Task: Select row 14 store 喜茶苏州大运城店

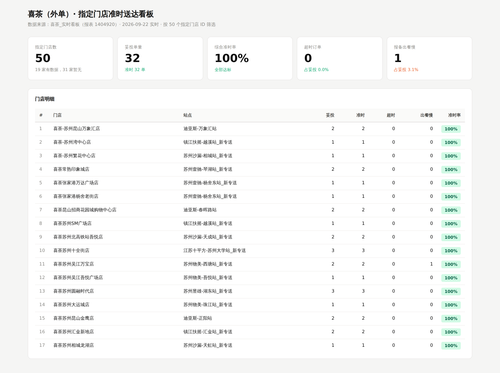Action: [x=71, y=304]
